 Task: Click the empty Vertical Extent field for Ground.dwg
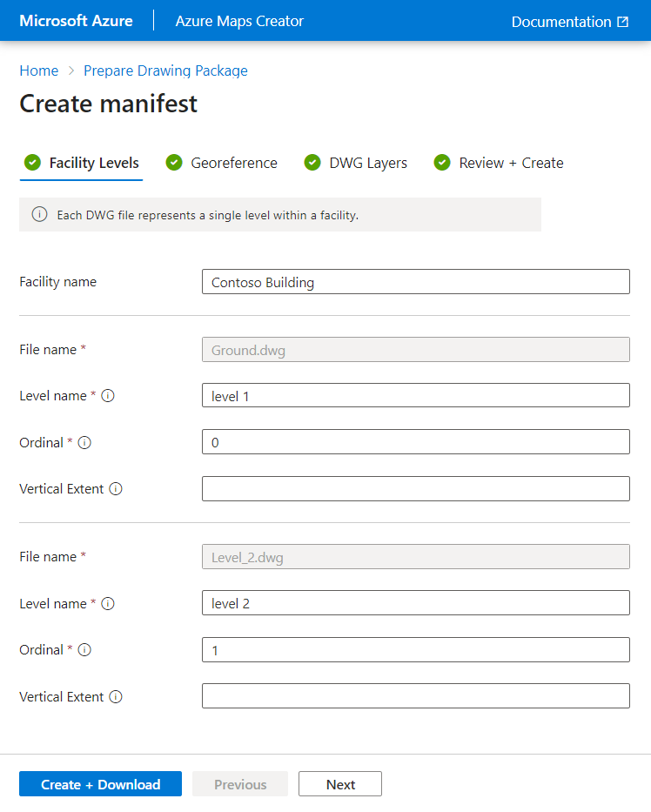tap(415, 489)
